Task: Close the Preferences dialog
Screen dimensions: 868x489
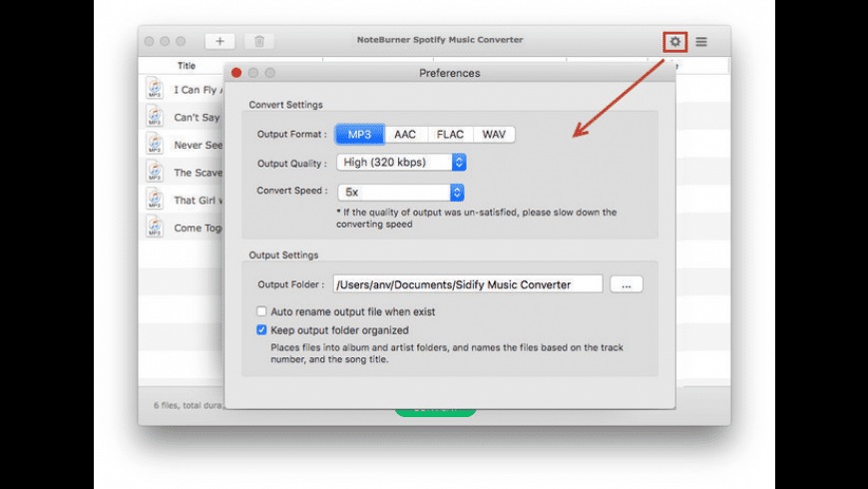Action: [236, 73]
